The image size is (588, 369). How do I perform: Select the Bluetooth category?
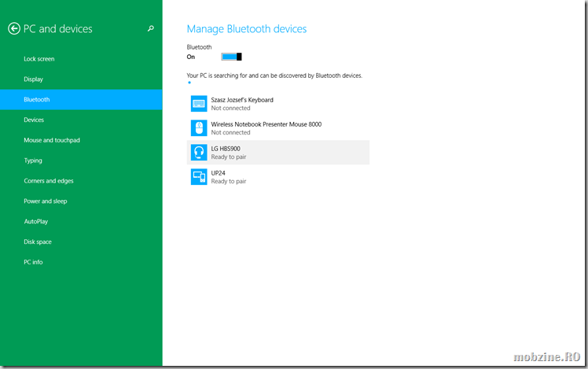37,100
